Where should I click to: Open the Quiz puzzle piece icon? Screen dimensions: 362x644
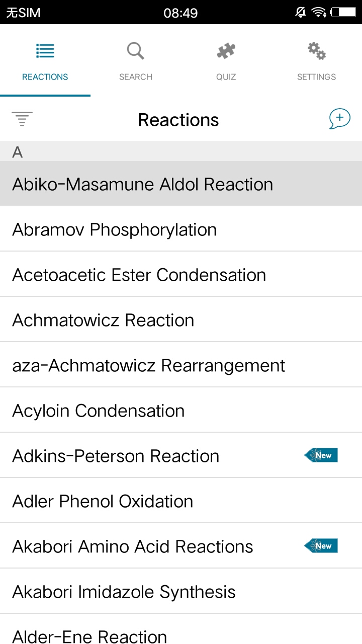226,51
